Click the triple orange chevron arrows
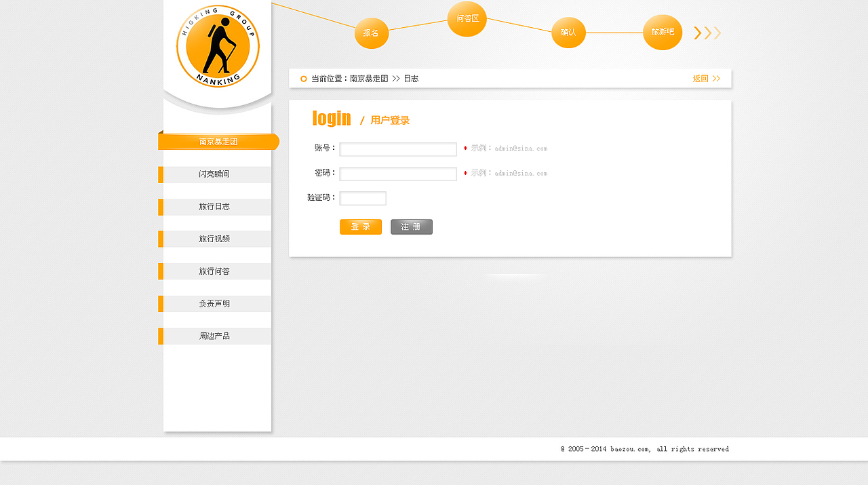Viewport: 868px width, 485px height. [707, 33]
